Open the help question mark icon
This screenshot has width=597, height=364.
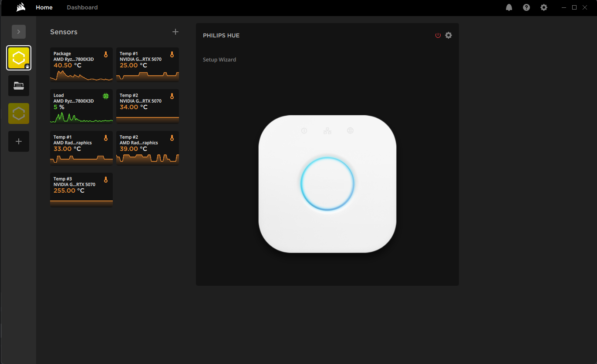click(526, 7)
